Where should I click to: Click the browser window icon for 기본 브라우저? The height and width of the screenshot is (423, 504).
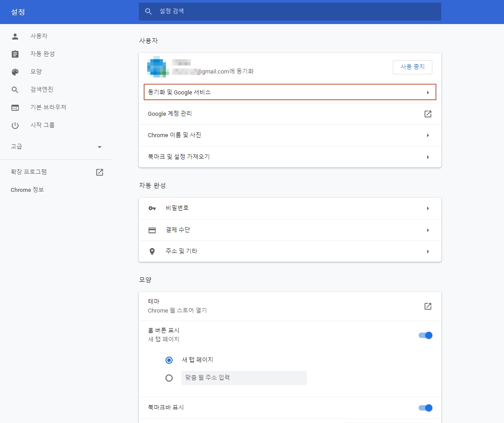(x=15, y=108)
